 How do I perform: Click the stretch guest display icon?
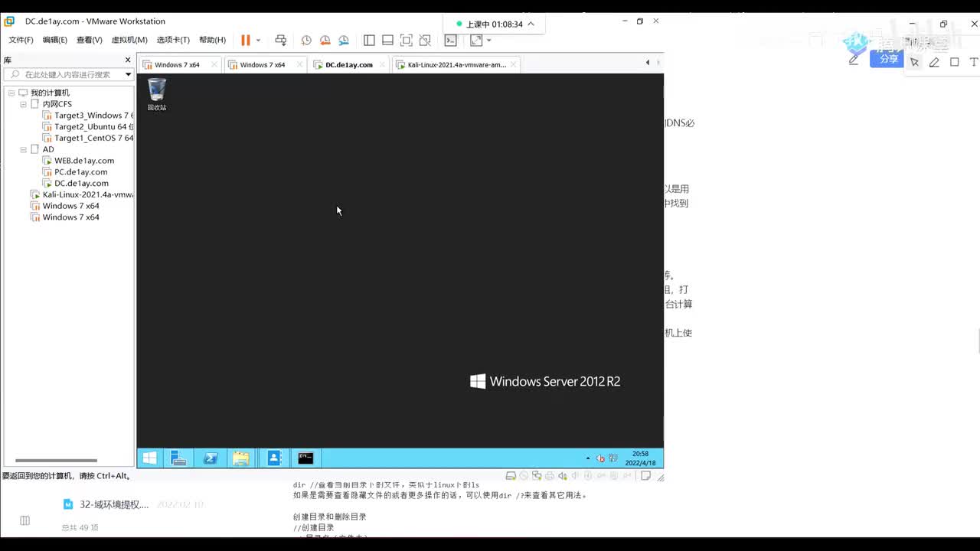coord(476,40)
